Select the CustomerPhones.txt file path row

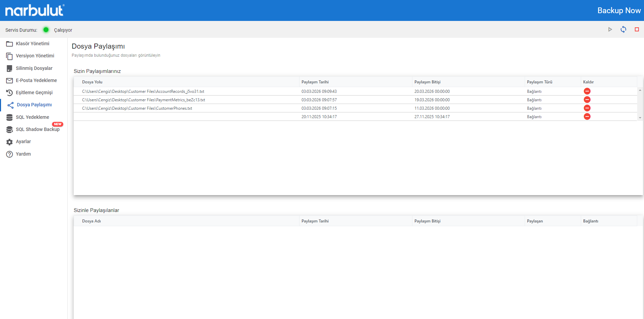355,108
